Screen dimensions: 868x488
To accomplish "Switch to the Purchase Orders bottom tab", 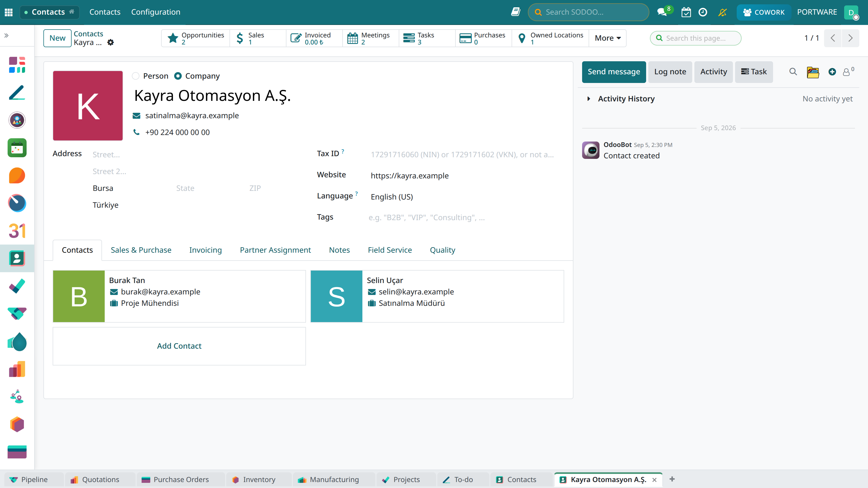I will pos(180,479).
